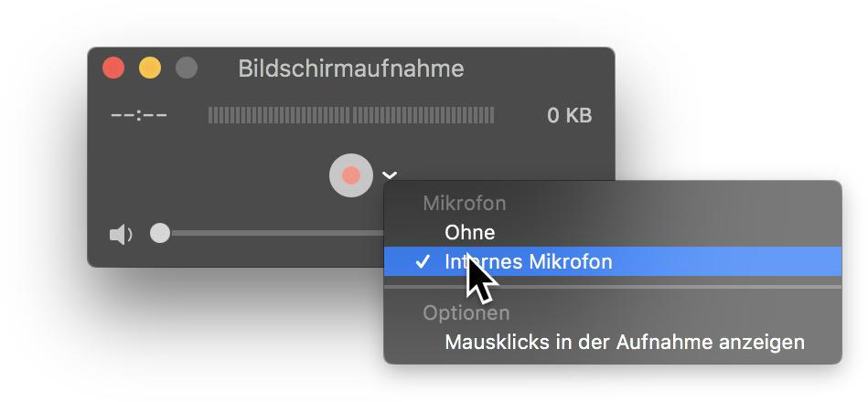Image resolution: width=868 pixels, height=402 pixels.
Task: Click the "0 KB" file size label
Action: click(570, 115)
